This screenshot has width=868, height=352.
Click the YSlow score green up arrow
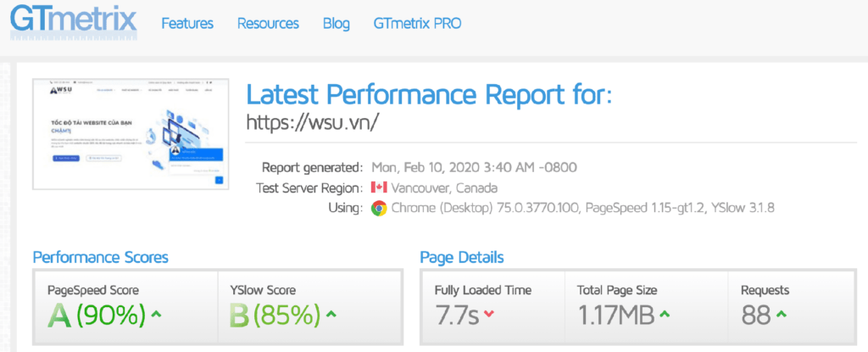coord(331,315)
